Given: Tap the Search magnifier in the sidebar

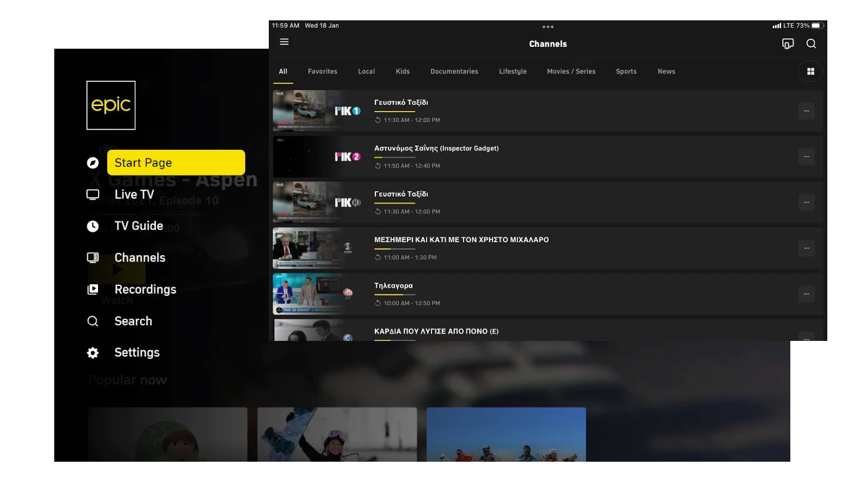Looking at the screenshot, I should click(92, 321).
